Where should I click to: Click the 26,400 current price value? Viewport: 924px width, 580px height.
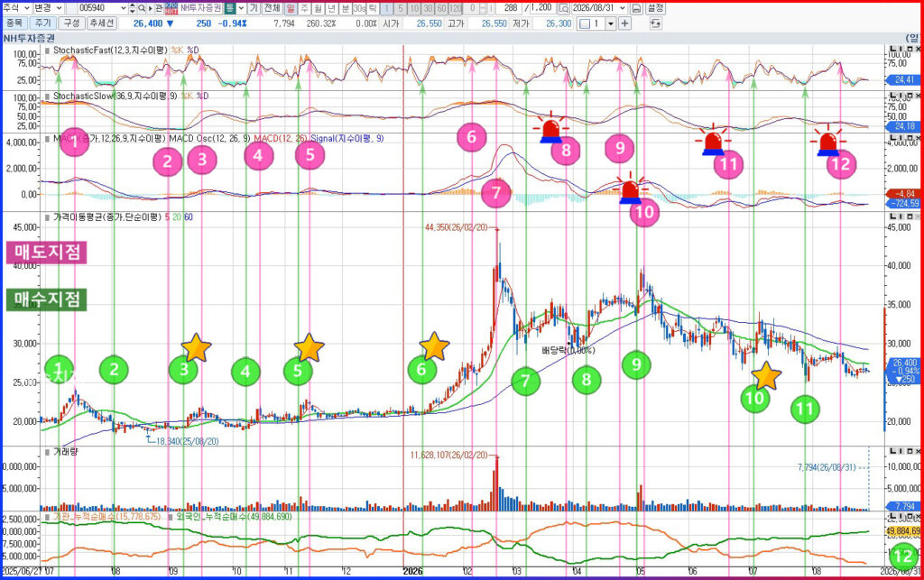(x=148, y=23)
